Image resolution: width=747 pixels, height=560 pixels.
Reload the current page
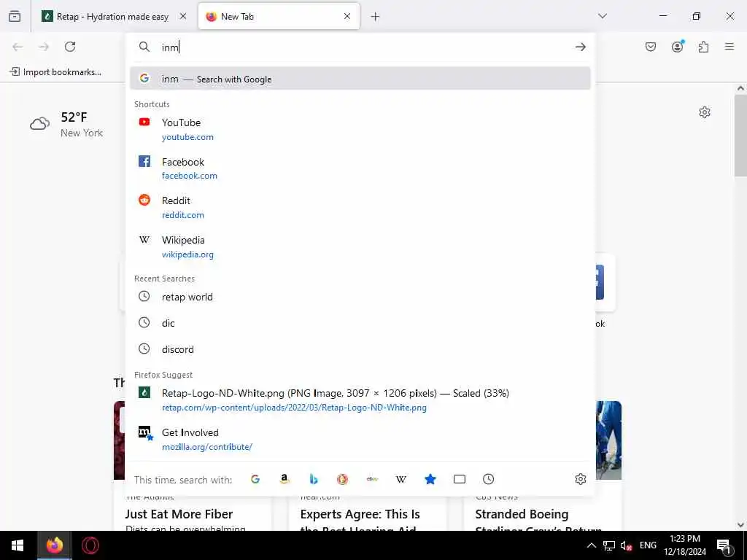point(70,47)
